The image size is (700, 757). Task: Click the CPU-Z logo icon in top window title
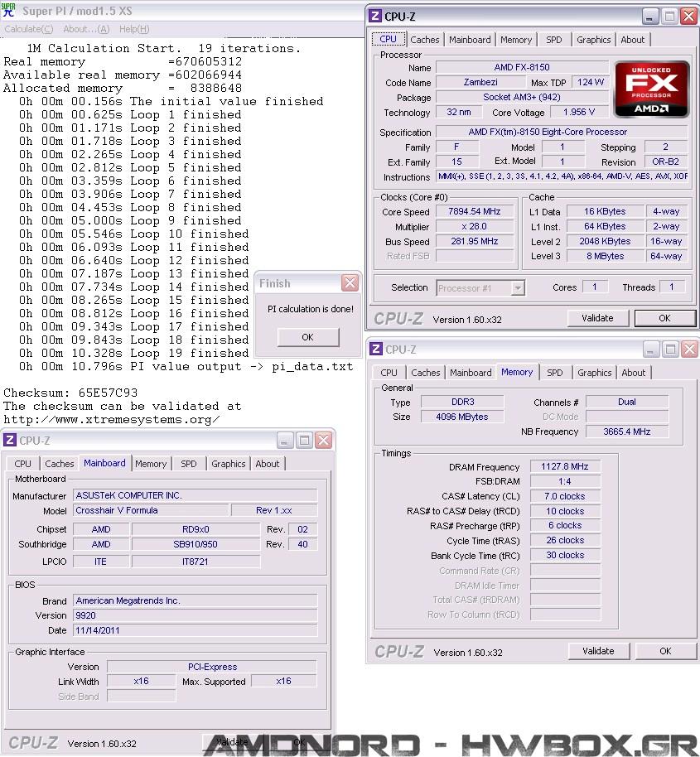tap(375, 16)
